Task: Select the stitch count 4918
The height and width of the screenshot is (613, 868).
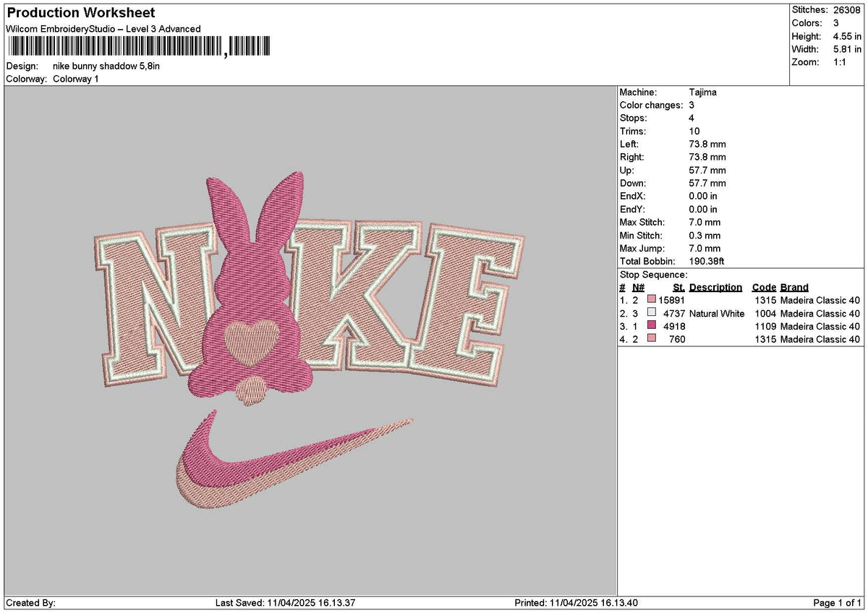Action: tap(674, 327)
